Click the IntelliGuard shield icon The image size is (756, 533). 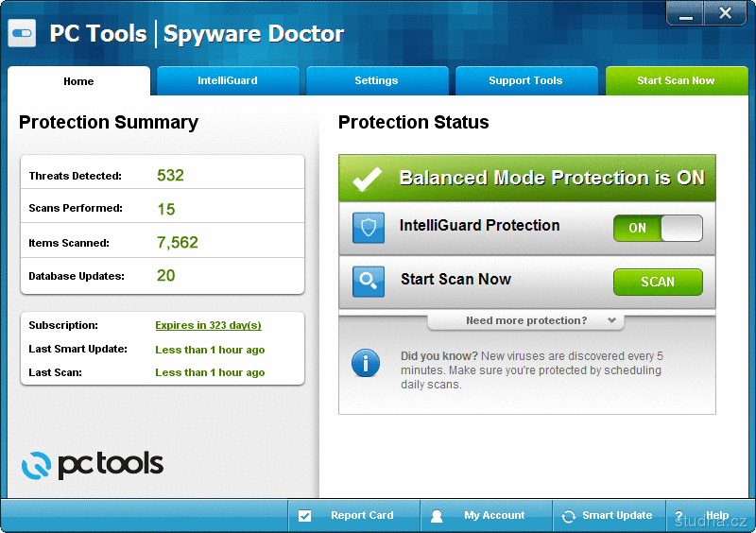[x=369, y=228]
